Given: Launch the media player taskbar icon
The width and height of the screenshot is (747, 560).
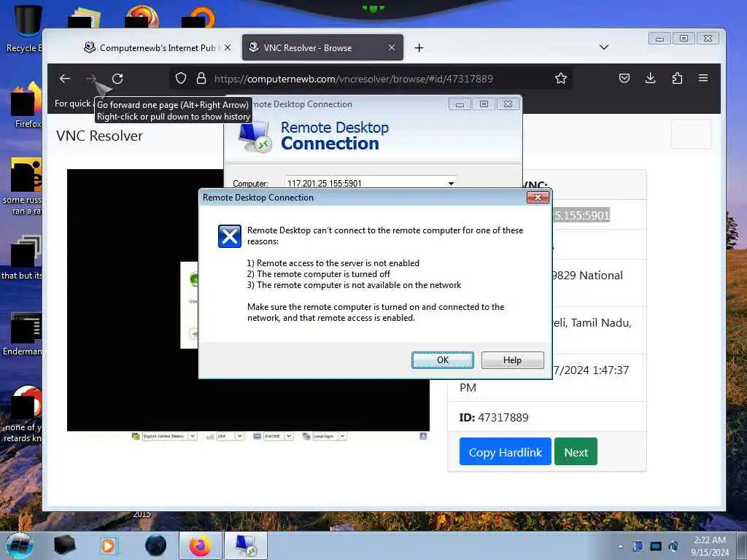Looking at the screenshot, I should 108,545.
